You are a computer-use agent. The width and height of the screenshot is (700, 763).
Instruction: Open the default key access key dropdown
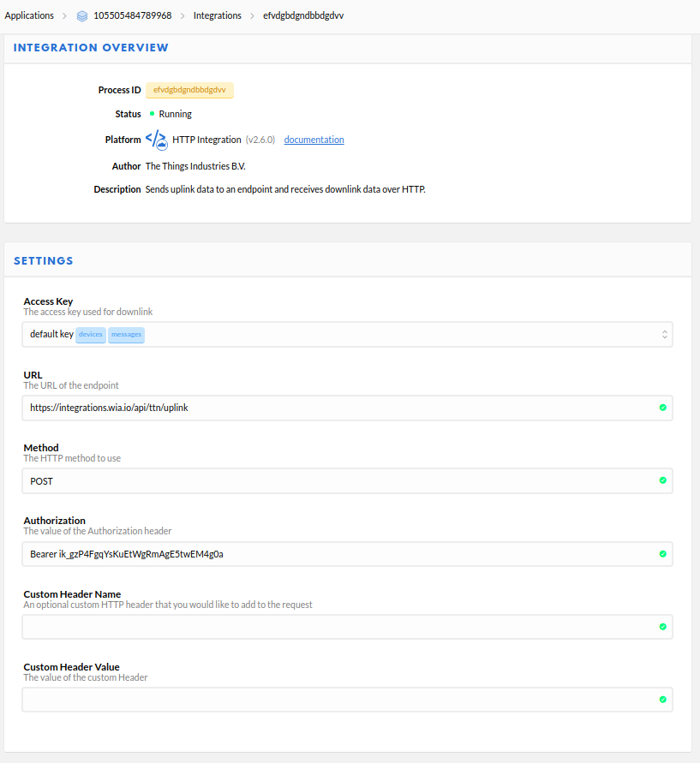click(347, 334)
